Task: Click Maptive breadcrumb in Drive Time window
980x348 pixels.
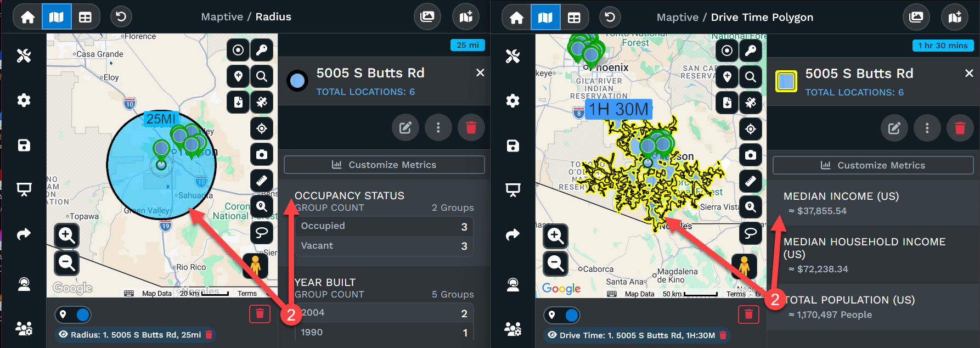Action: 678,17
